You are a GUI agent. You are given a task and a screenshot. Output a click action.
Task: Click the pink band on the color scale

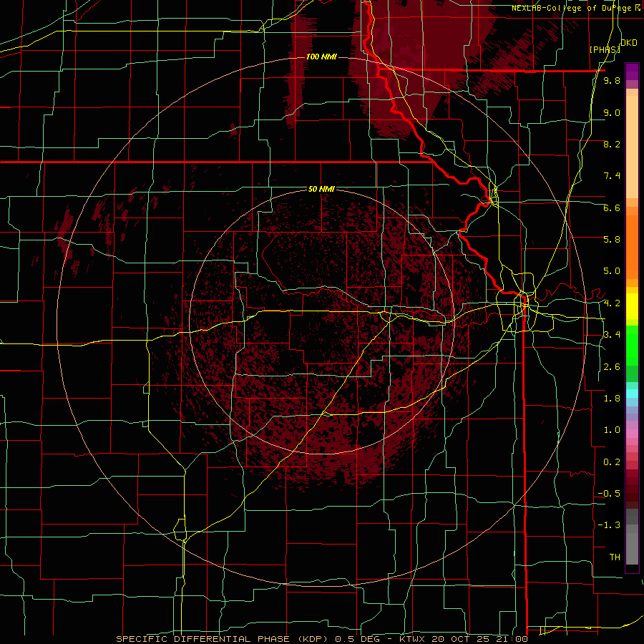point(632,434)
